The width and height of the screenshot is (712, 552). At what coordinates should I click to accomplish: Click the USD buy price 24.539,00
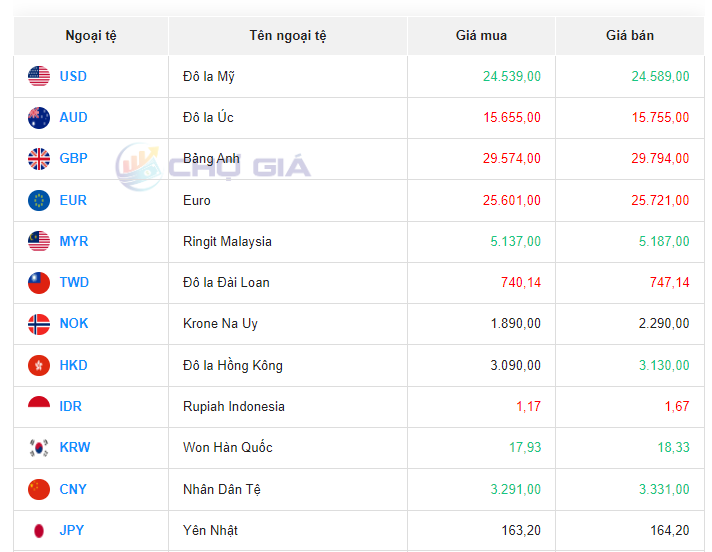[511, 76]
